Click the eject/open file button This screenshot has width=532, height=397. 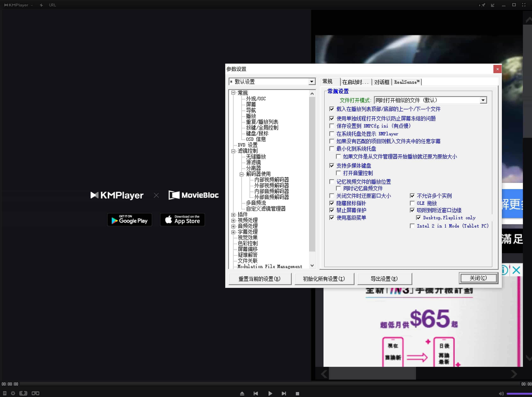pyautogui.click(x=242, y=393)
